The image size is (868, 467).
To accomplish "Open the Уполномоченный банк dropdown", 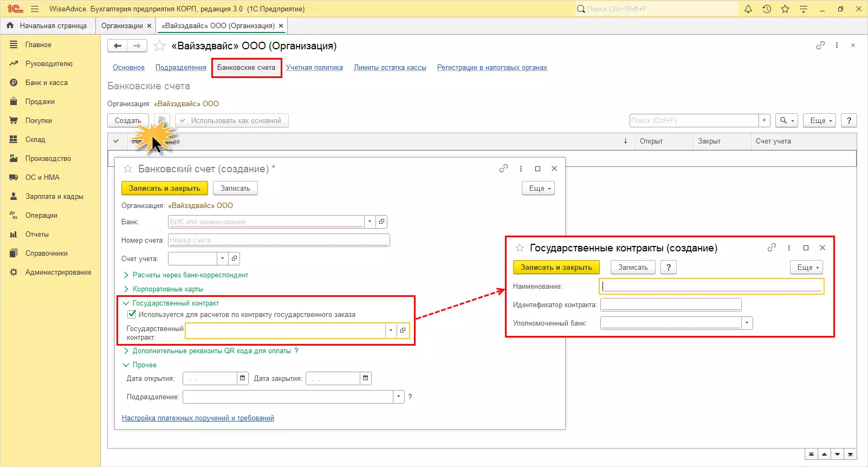I will coord(747,323).
